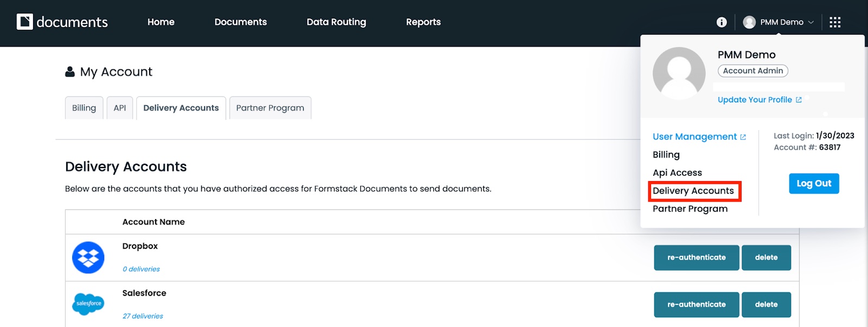Click the person icon beside My Account

[70, 72]
